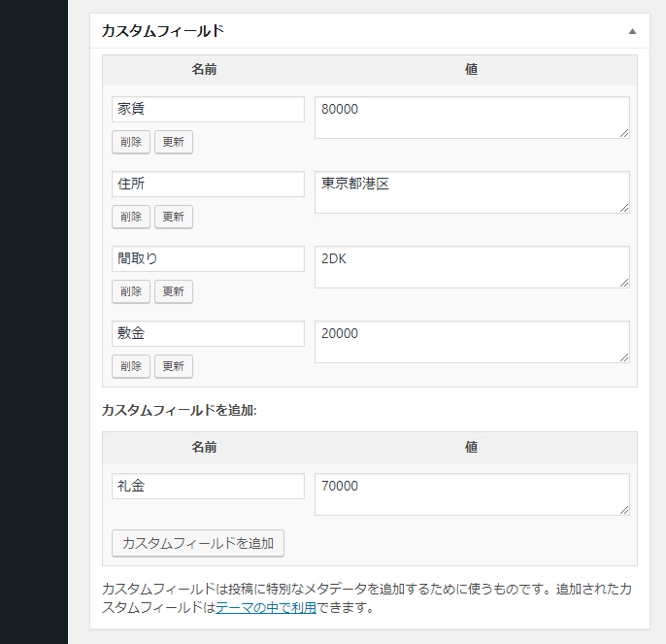Delete the 住所 custom field
666x644 pixels.
pyautogui.click(x=131, y=217)
